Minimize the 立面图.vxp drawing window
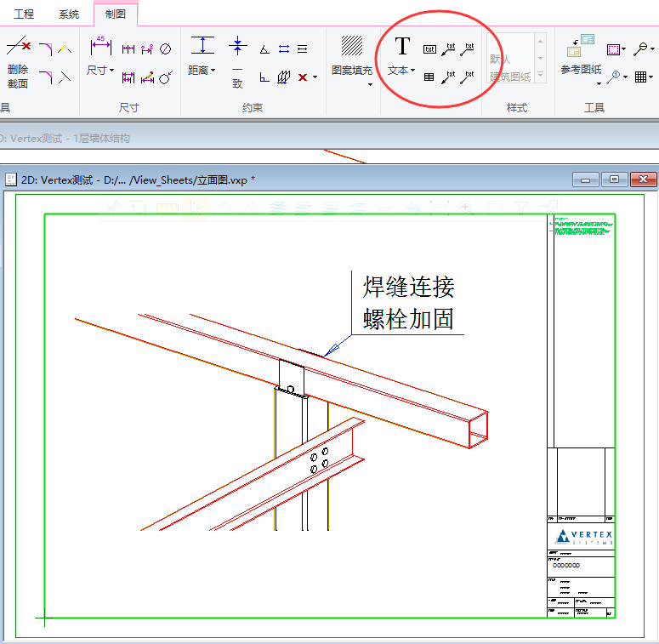Image resolution: width=659 pixels, height=644 pixels. 586,180
